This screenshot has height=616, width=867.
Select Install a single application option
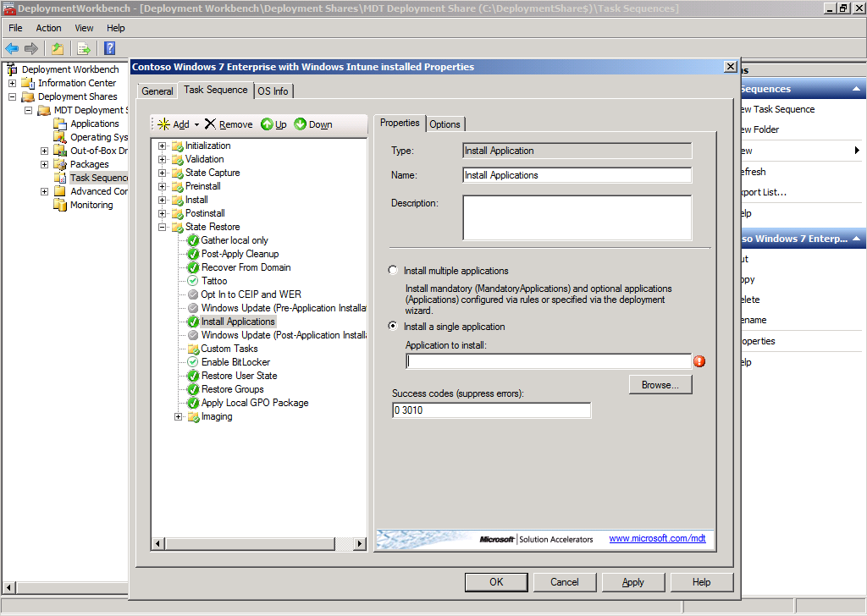point(392,327)
